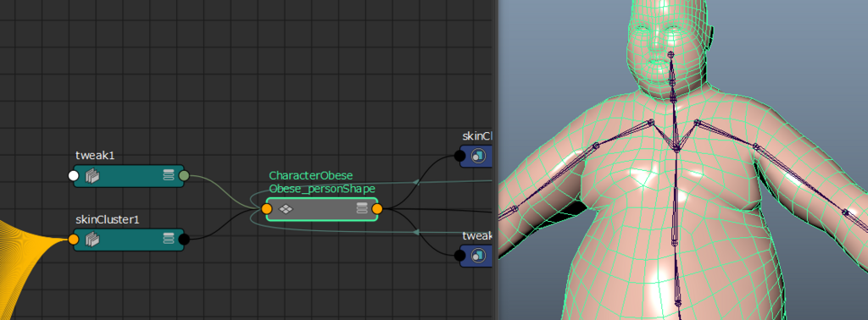Viewport: 868px width, 320px height.
Task: Click the Obese_personShape label text
Action: (322, 189)
